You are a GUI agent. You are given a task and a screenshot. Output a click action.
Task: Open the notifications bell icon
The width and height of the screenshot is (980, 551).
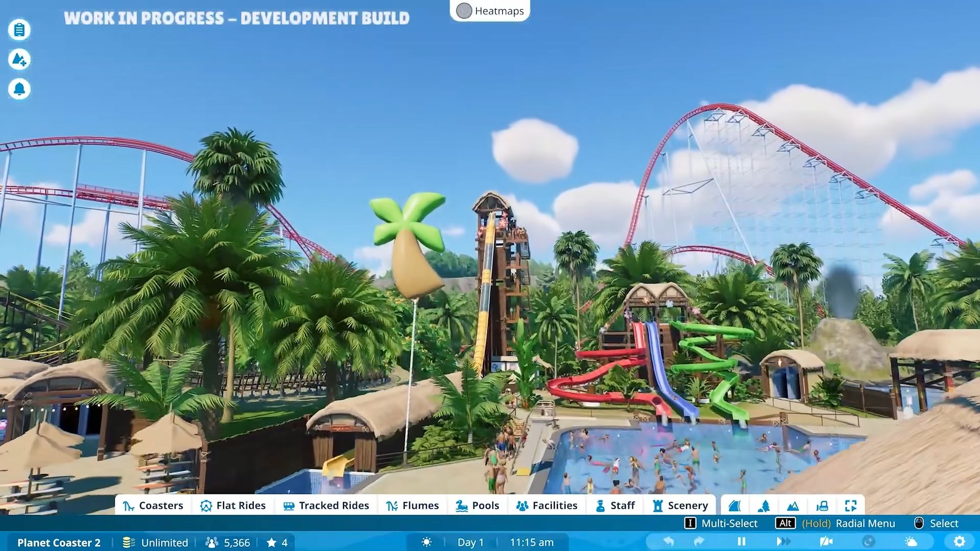[x=19, y=89]
